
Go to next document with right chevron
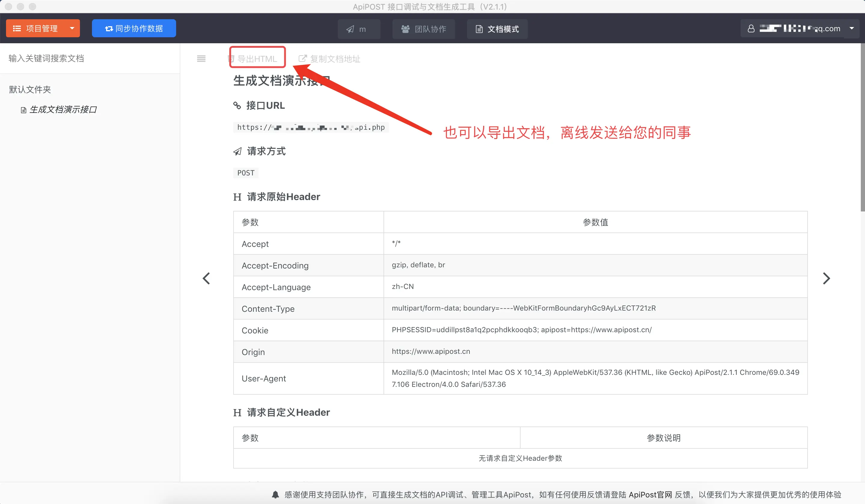(x=826, y=278)
